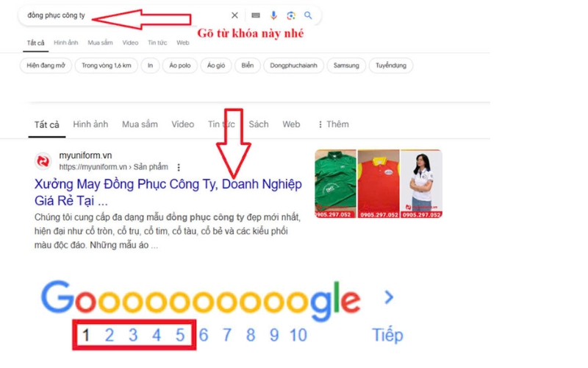Expand the Thêm more options menu
This screenshot has height=368, width=588.
pyautogui.click(x=333, y=124)
